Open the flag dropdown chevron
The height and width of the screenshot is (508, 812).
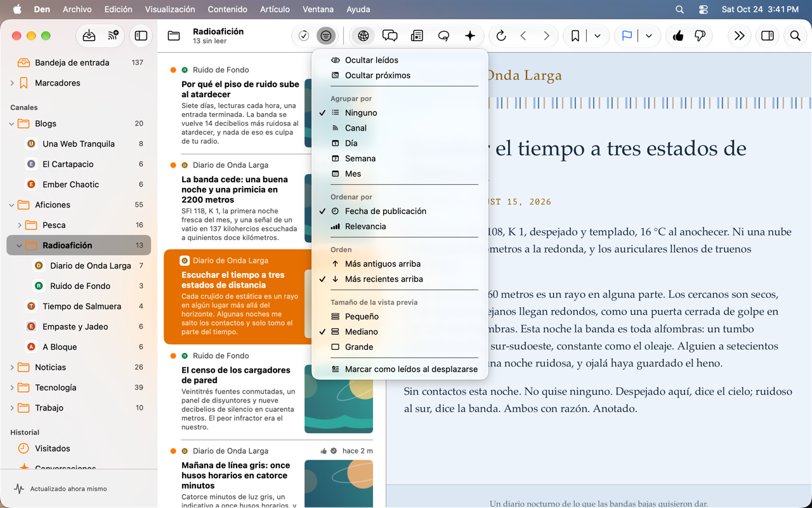[x=649, y=36]
